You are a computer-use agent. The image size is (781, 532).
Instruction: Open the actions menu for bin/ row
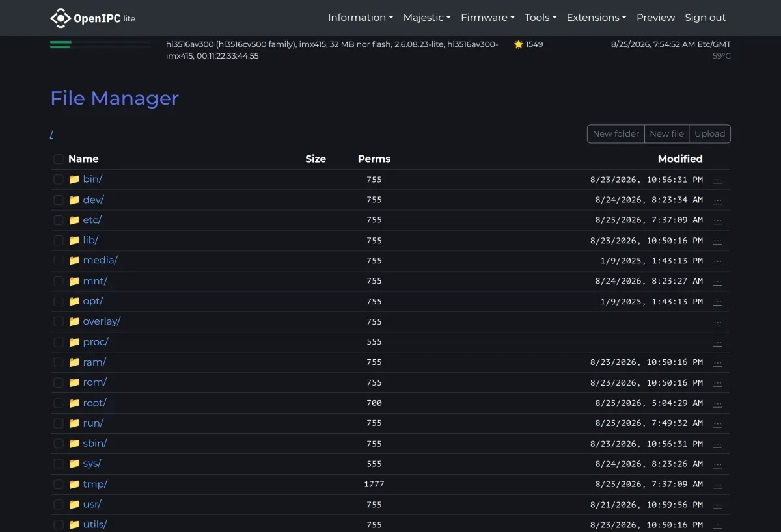pos(718,180)
